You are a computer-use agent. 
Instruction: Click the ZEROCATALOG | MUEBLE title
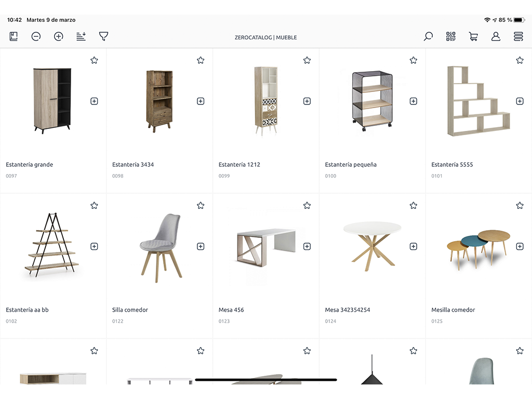(x=265, y=37)
